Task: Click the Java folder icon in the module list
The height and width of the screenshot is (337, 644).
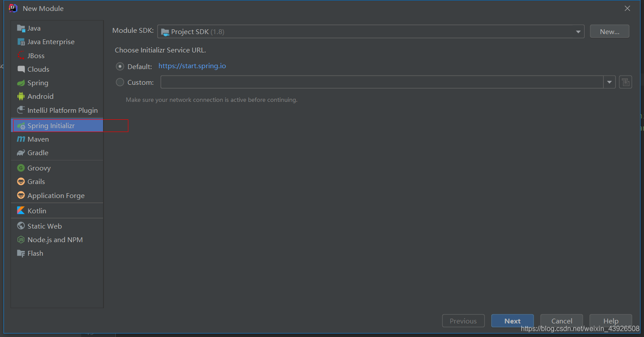Action: click(21, 28)
